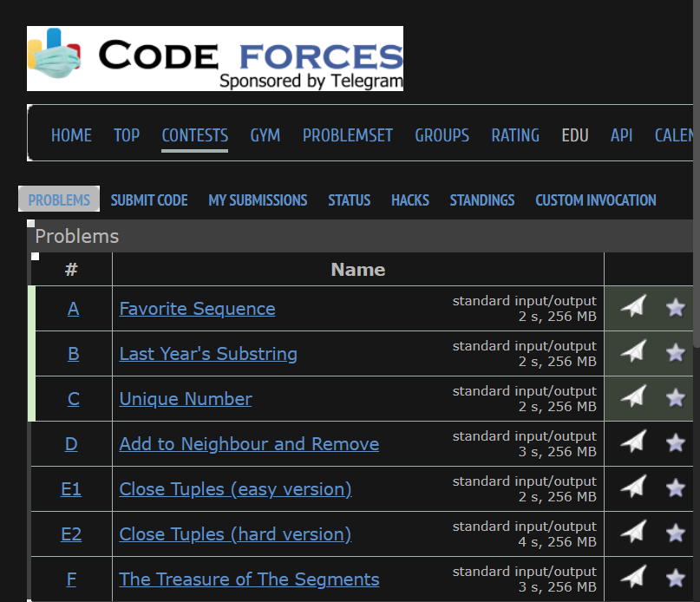Click the submit paper plane for problem A
This screenshot has width=700, height=602.
(632, 307)
